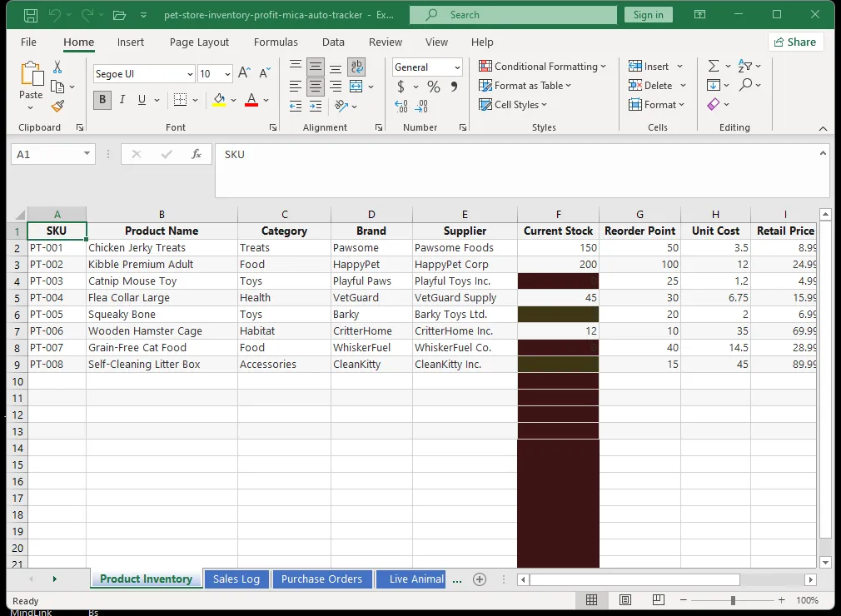This screenshot has height=616, width=841.
Task: Click the Orientation text angle icon
Action: coord(341,106)
